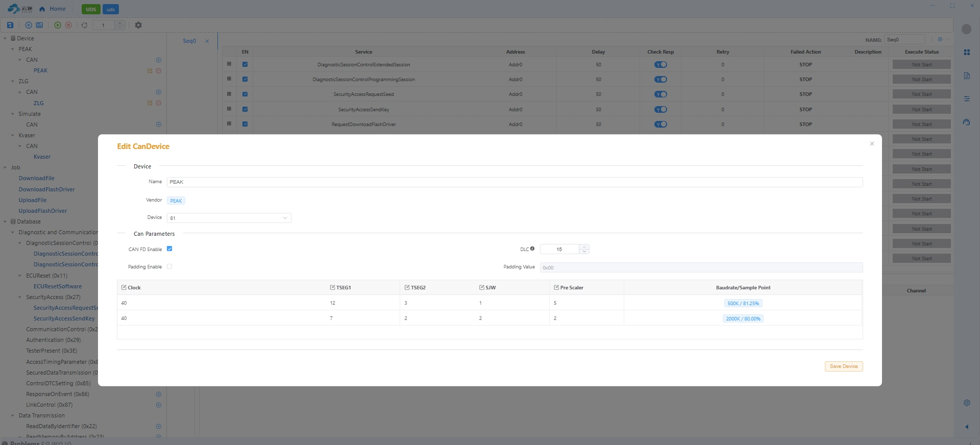Collapse right sidebar with arrow icon
Screen dimensions: 980x445
pos(967,427)
